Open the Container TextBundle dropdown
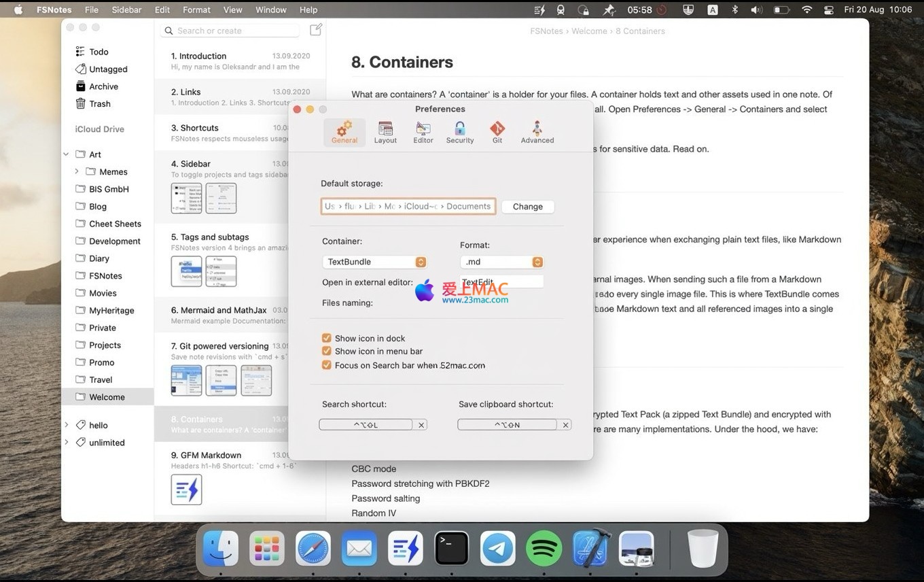924x582 pixels. tap(374, 262)
